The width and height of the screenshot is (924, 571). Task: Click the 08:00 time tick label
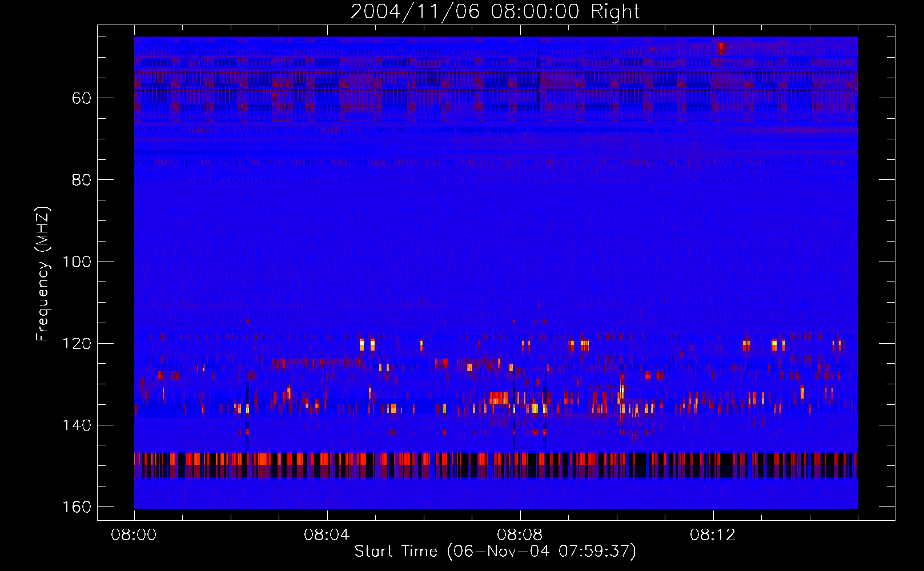(x=134, y=535)
